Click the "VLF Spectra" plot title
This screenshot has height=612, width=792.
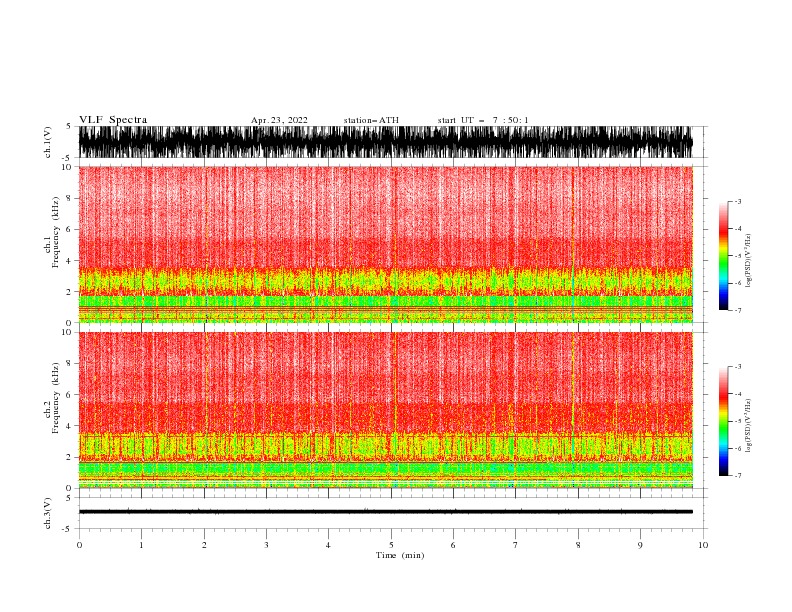pos(113,120)
